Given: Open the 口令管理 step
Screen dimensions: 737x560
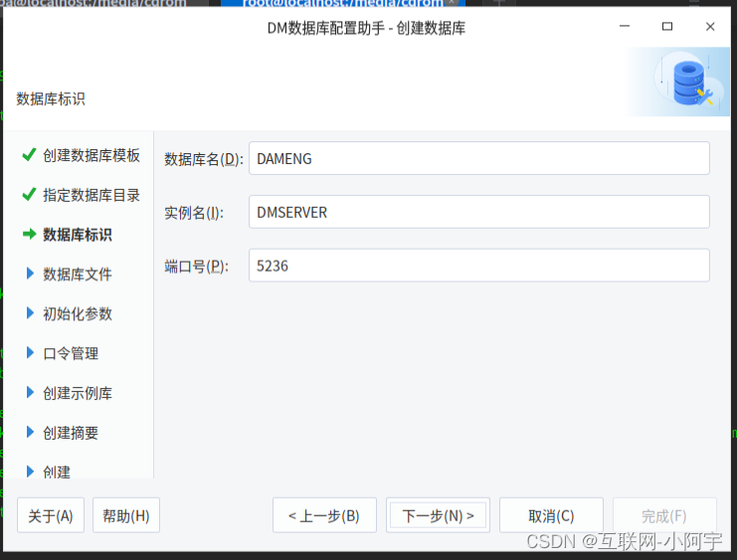Looking at the screenshot, I should pyautogui.click(x=71, y=353).
